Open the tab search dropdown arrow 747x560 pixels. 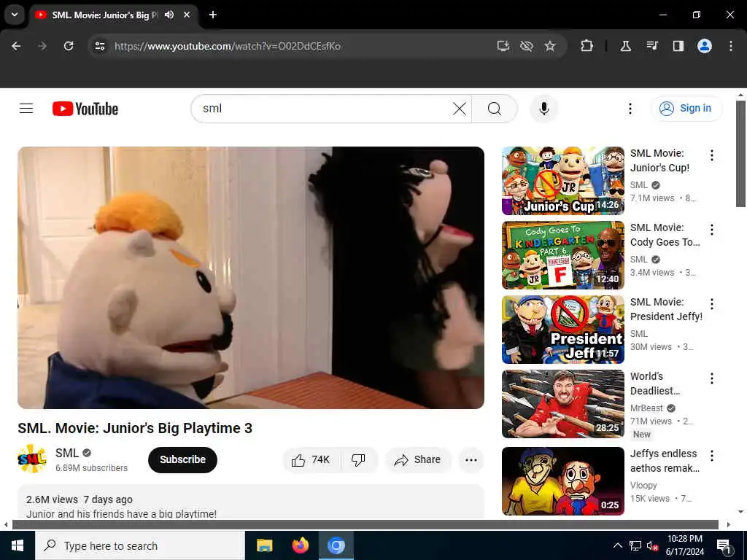[15, 15]
